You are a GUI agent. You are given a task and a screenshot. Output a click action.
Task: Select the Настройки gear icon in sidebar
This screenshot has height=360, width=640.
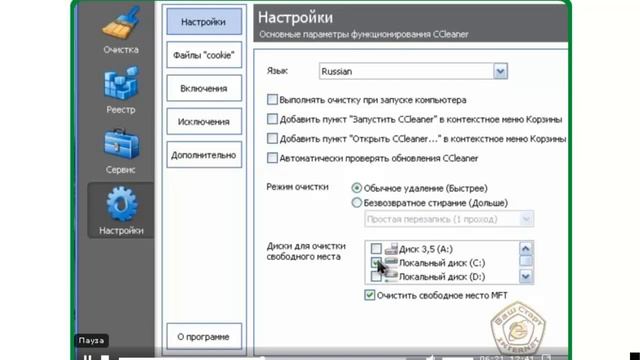[121, 204]
